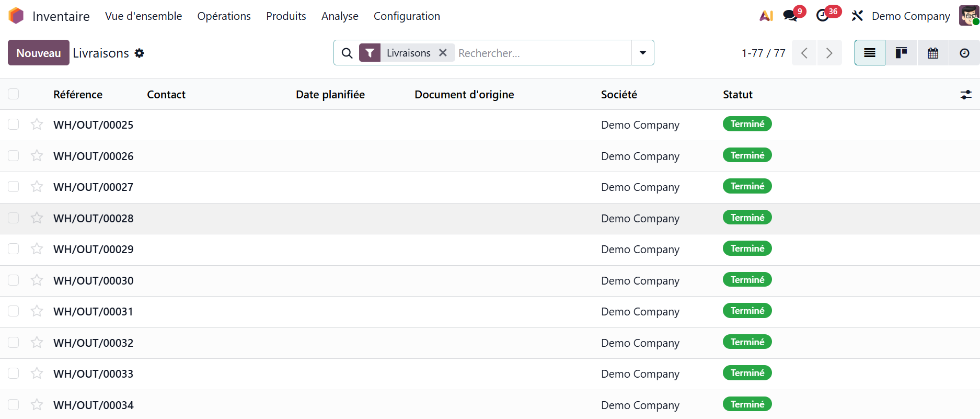This screenshot has width=980, height=419.
Task: Click the Nouveau button
Action: click(39, 53)
